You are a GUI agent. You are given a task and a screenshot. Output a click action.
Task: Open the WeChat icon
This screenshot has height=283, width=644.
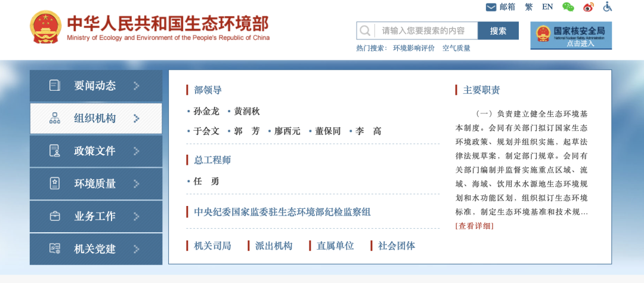pyautogui.click(x=568, y=7)
